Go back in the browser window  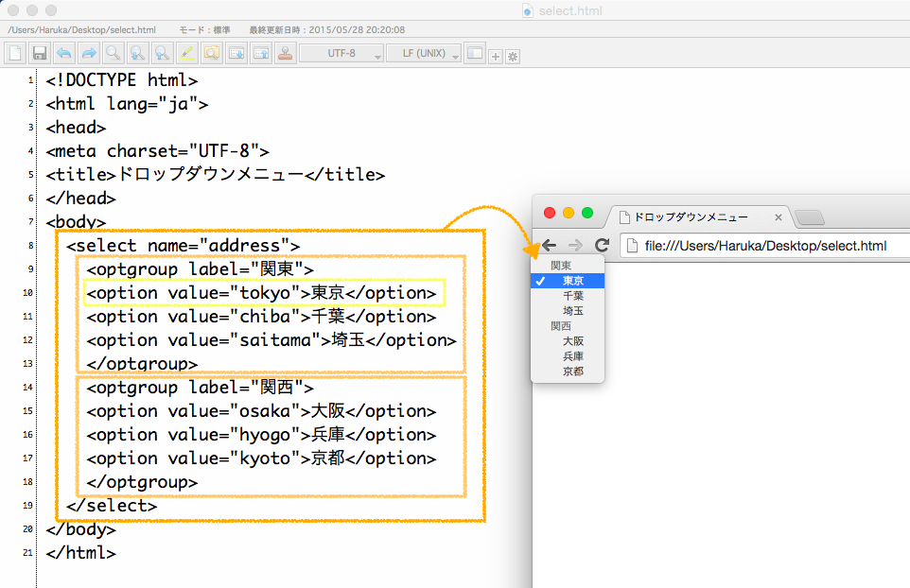pos(549,245)
